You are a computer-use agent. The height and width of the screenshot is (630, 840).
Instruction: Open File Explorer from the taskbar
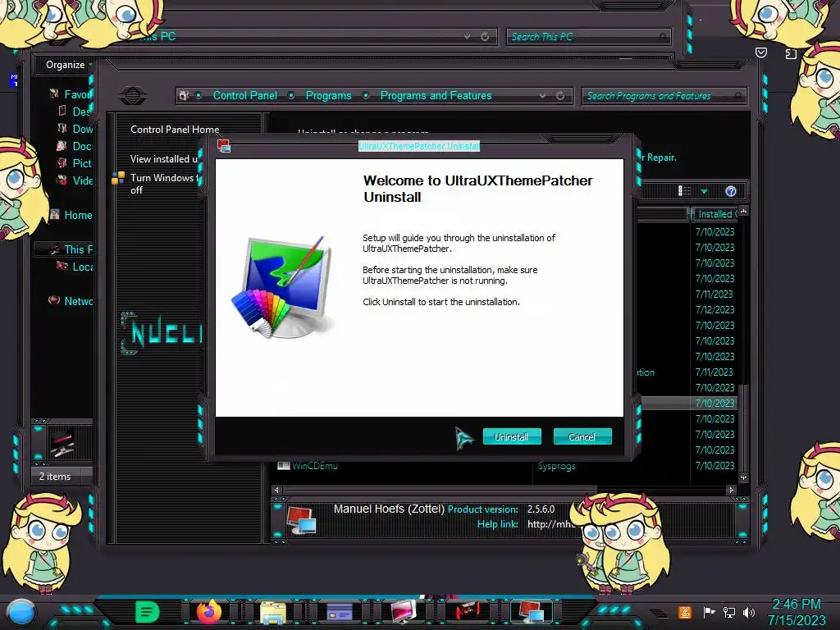pyautogui.click(x=272, y=612)
